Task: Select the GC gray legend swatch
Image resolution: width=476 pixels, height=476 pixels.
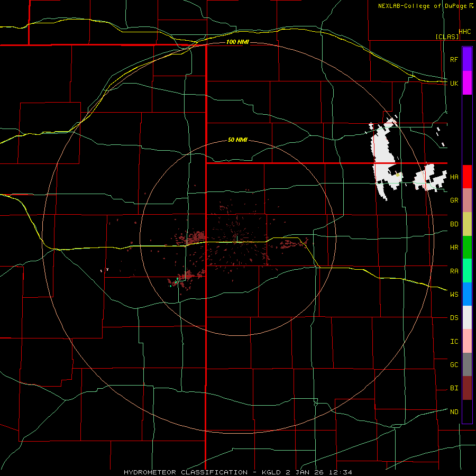Action: tap(467, 364)
